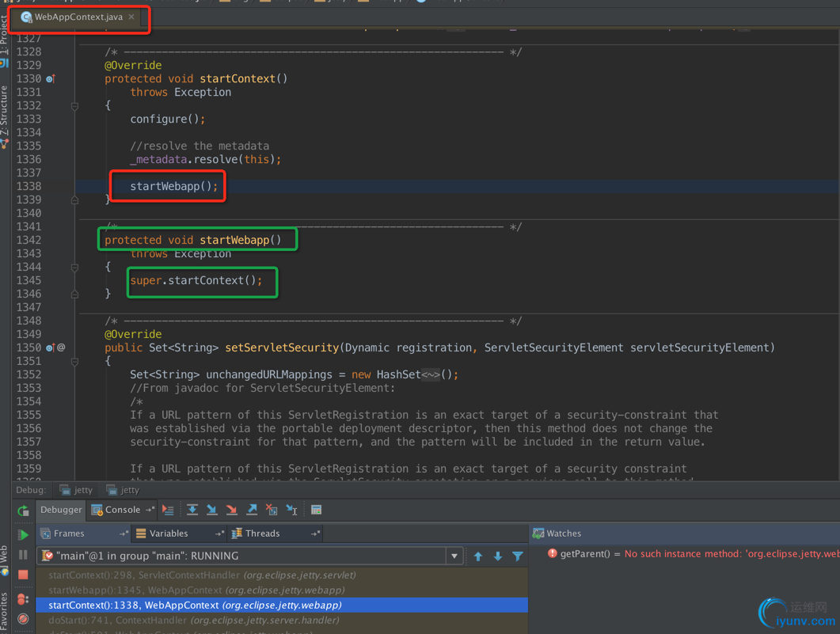The height and width of the screenshot is (634, 840).
Task: Click super.startContext(); on line 1345
Action: pyautogui.click(x=196, y=280)
